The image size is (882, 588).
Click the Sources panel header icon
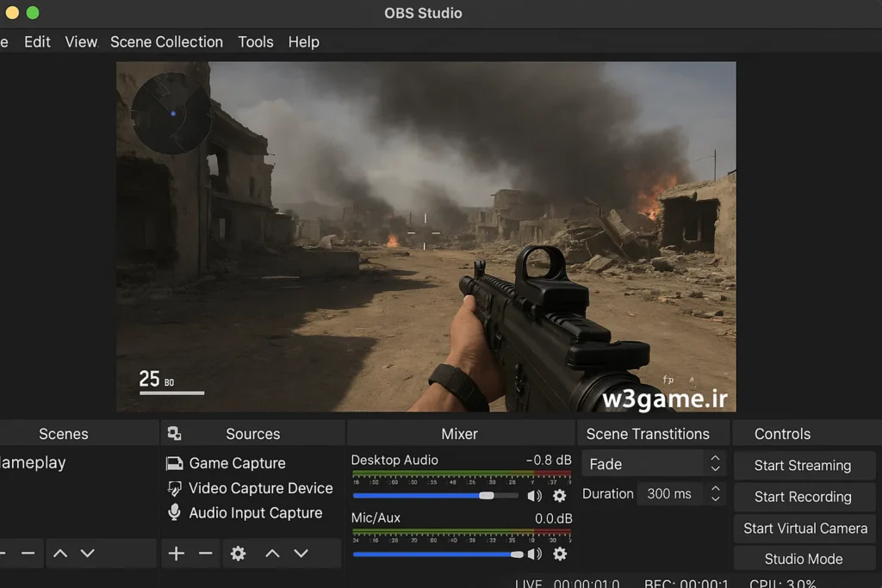tap(174, 433)
